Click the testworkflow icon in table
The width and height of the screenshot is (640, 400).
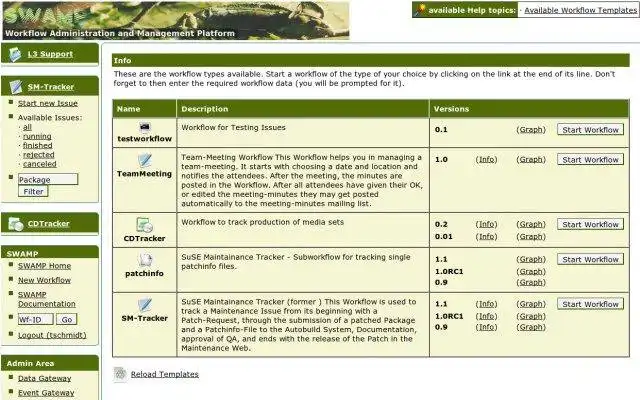[x=144, y=127]
